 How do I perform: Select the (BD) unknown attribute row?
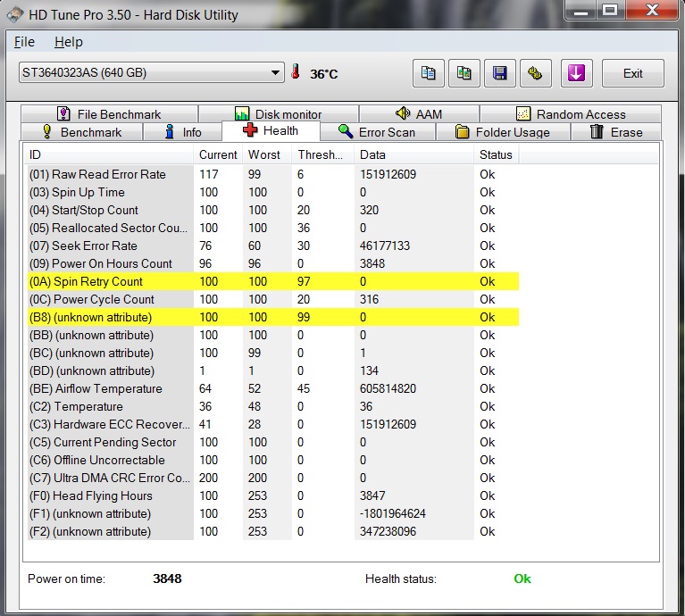273,370
